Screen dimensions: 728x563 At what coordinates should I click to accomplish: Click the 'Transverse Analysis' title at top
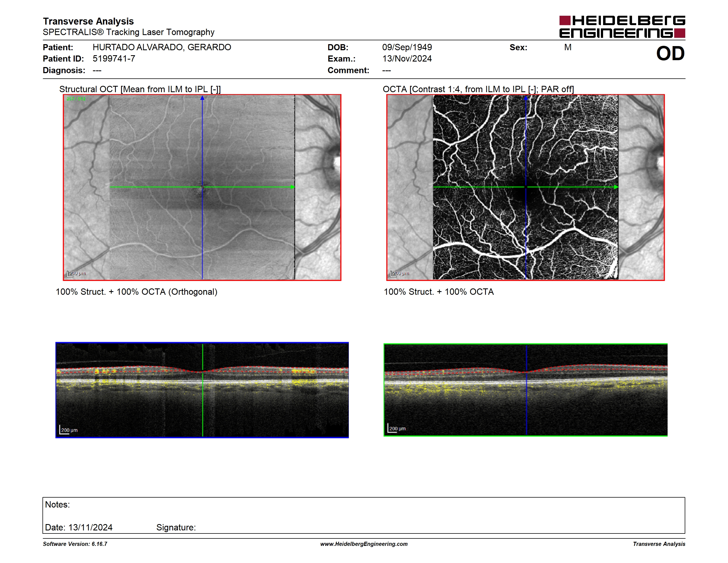(88, 21)
